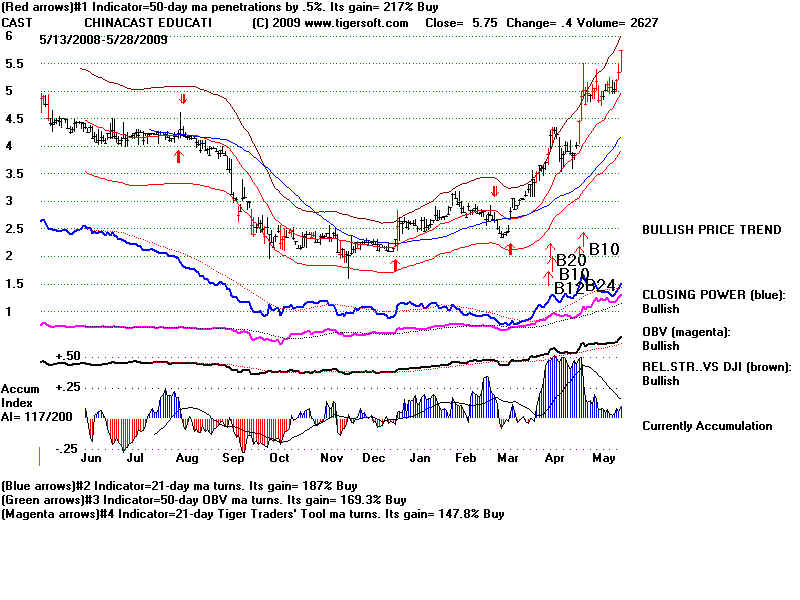Viewport: 800px width, 600px height.
Task: Click the Oct label on the time axis
Action: 279,457
